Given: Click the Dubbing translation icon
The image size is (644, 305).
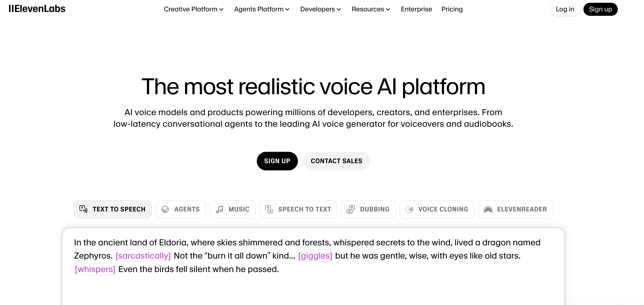Looking at the screenshot, I should 351,209.
